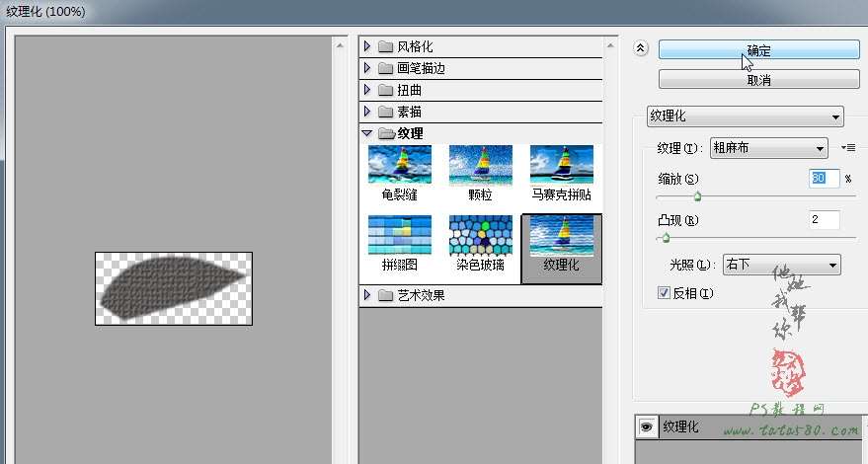Expand the 画笔描边 filter folder
The width and height of the screenshot is (868, 464).
point(368,68)
